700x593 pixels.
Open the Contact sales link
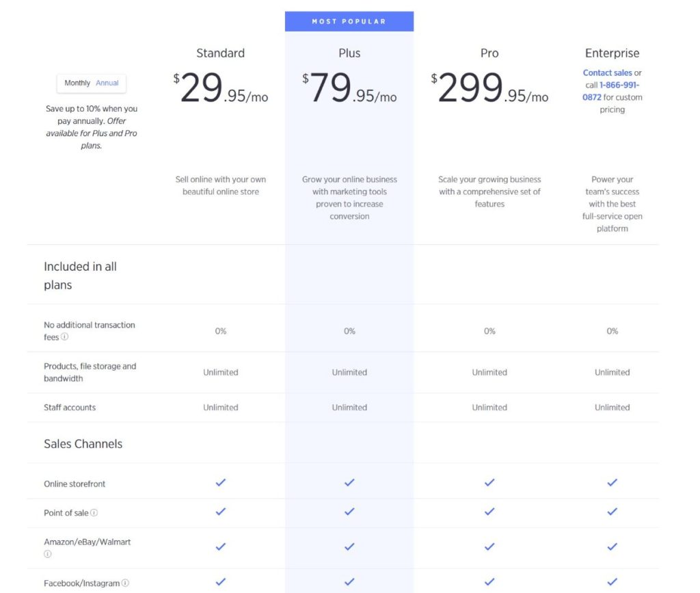(x=607, y=73)
